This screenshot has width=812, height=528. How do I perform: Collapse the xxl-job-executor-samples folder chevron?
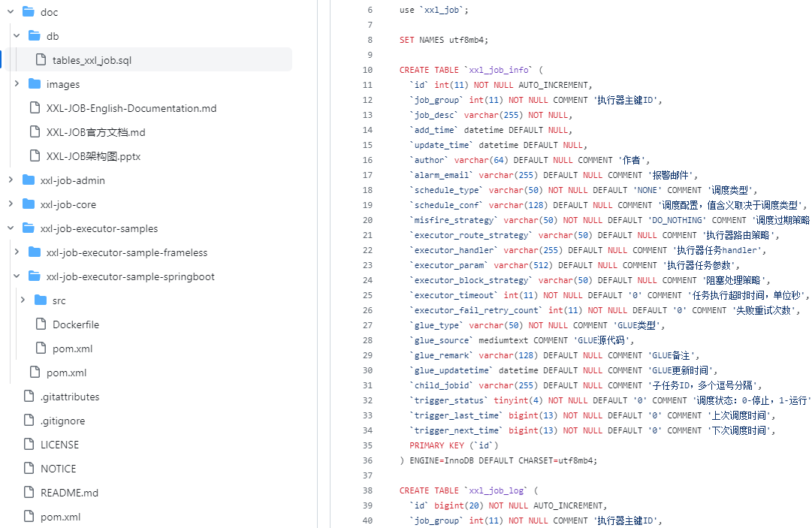pyautogui.click(x=11, y=228)
